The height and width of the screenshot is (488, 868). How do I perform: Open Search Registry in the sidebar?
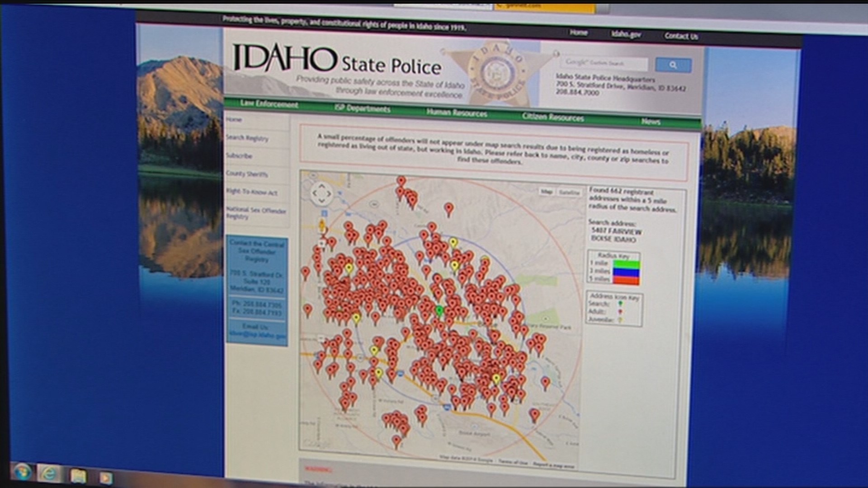tap(247, 138)
